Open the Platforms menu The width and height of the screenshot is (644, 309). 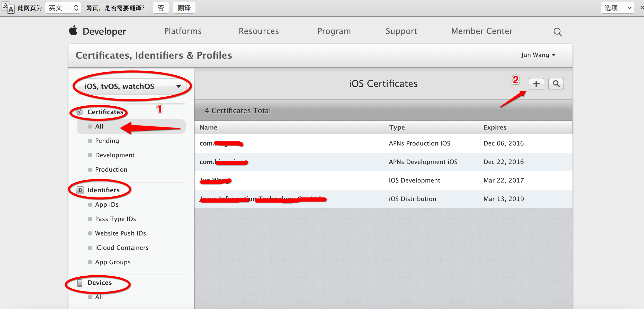183,31
